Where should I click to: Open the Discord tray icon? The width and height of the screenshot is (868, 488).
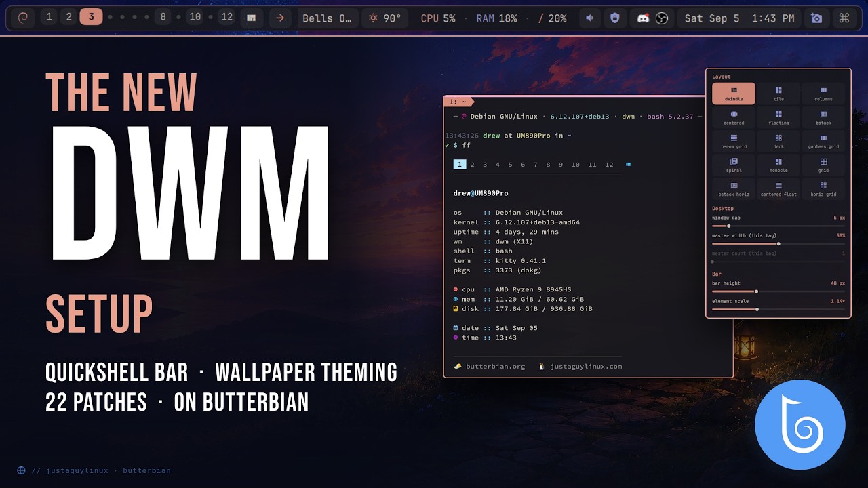pos(643,18)
